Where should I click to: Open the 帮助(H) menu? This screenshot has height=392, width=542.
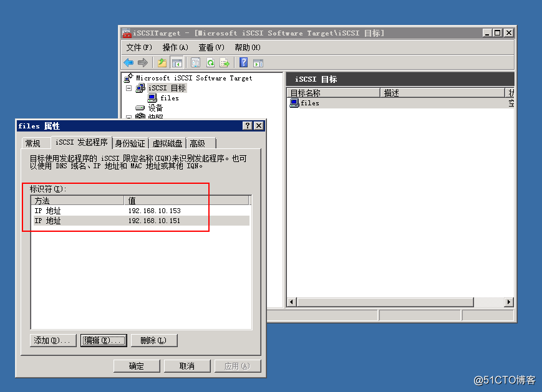pyautogui.click(x=248, y=47)
